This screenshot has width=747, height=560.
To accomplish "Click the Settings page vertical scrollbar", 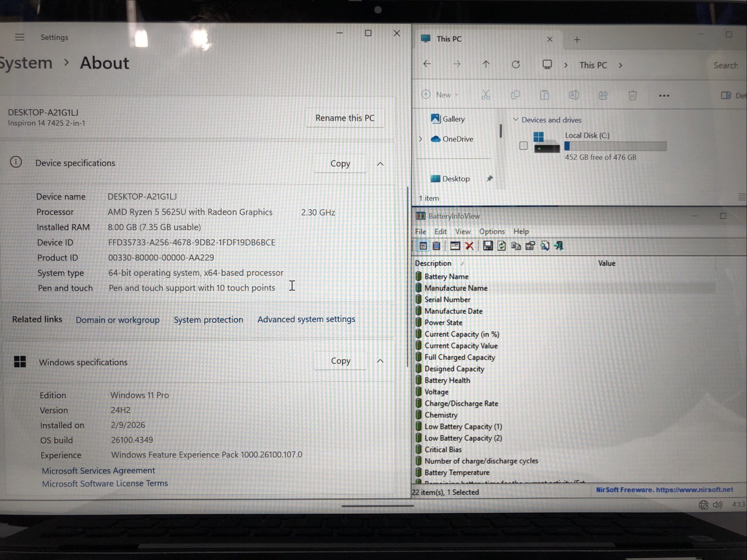I will pos(408,276).
